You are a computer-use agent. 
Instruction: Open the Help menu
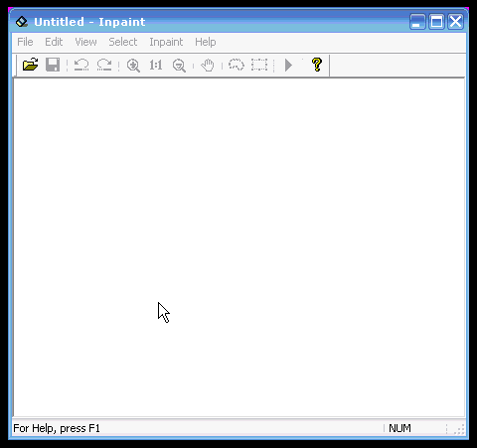(206, 42)
